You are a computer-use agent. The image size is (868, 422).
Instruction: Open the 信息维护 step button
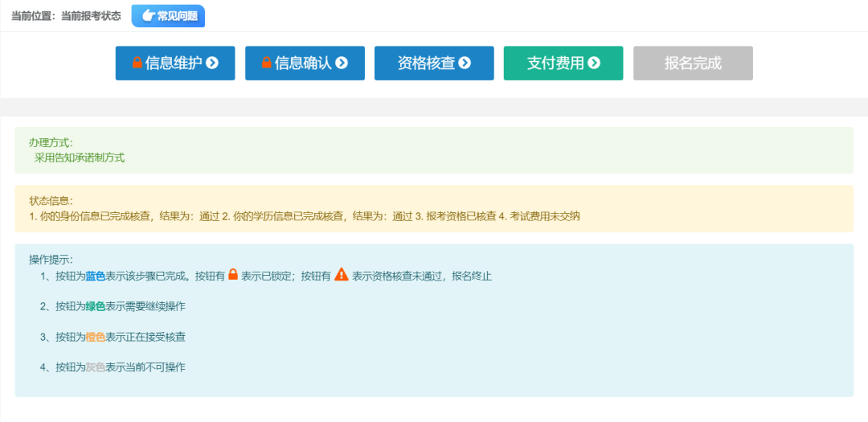[x=175, y=64]
